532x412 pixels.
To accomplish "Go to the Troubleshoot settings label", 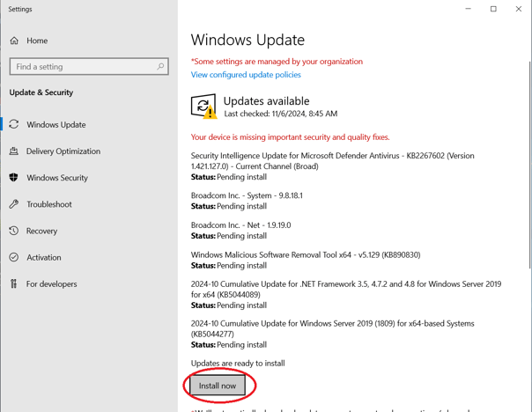I will pyautogui.click(x=49, y=204).
